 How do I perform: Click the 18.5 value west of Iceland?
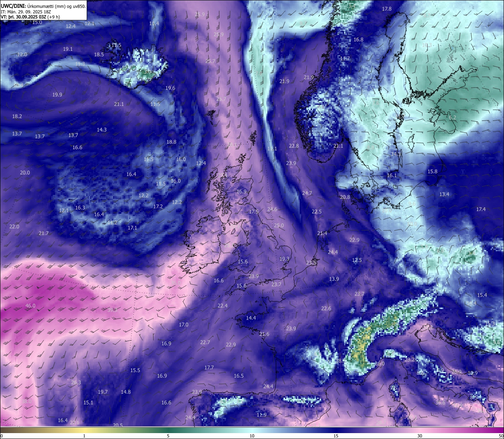click(x=99, y=55)
